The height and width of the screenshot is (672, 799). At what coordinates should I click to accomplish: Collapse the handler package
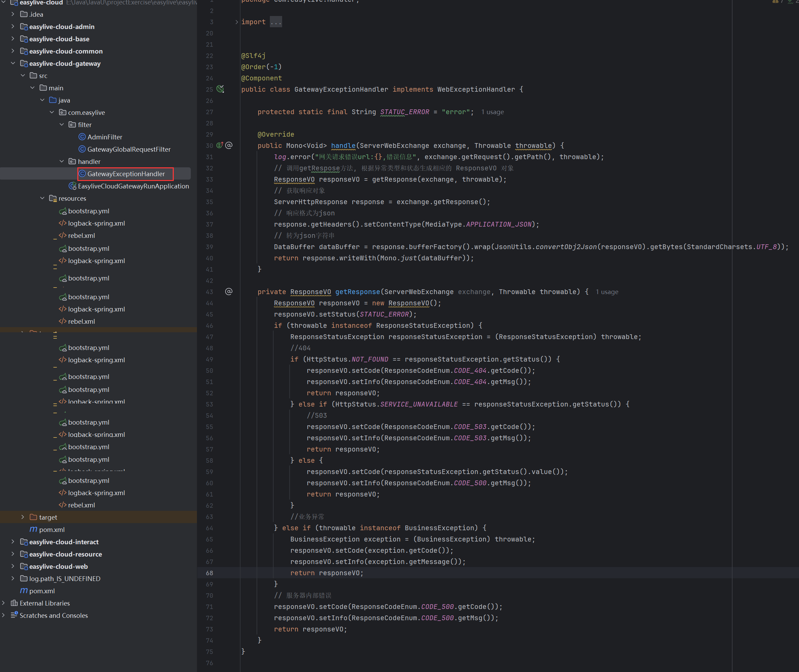click(x=62, y=162)
